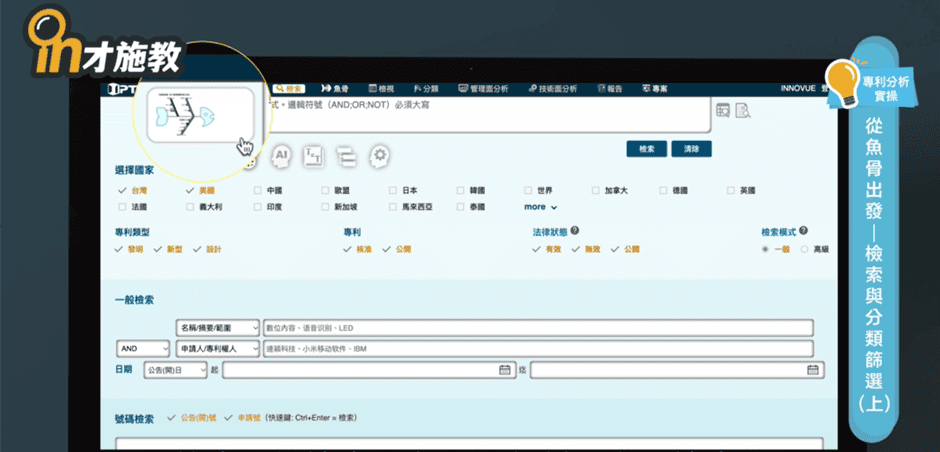Viewport: 940px width, 452px height.
Task: Click the hierarchy tree icon below query box
Action: [346, 155]
